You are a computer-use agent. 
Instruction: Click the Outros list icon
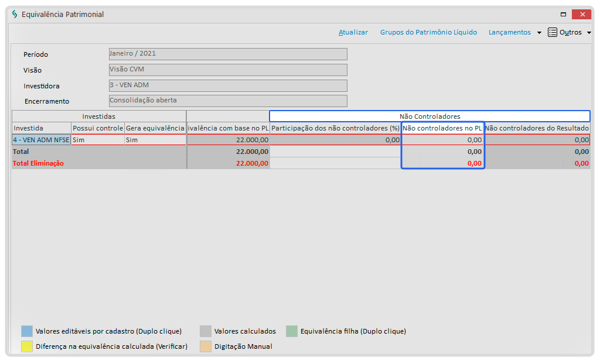553,32
